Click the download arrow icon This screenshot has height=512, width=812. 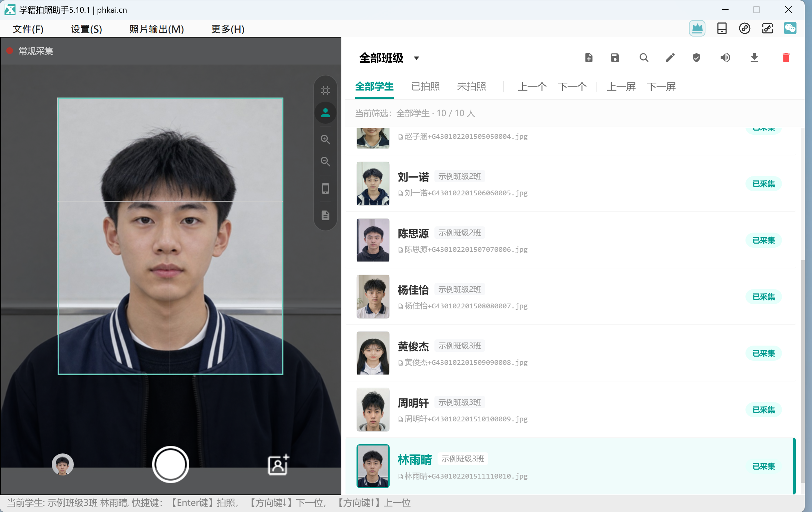(x=754, y=58)
